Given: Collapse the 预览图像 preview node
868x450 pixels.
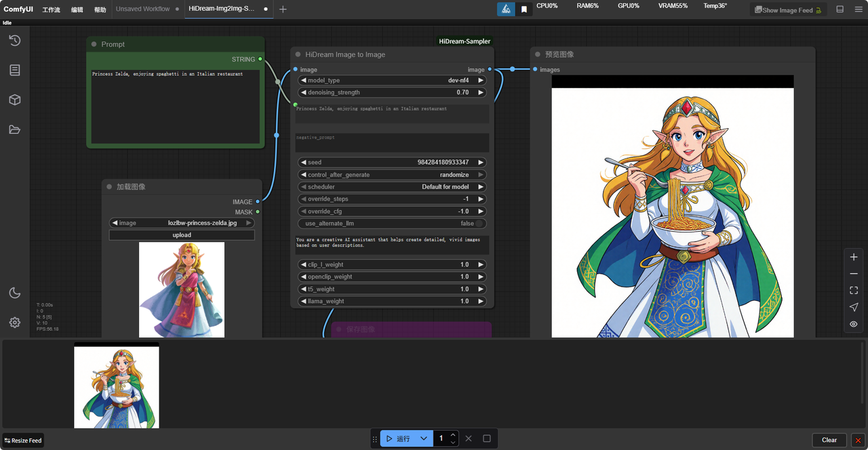Looking at the screenshot, I should (x=538, y=54).
